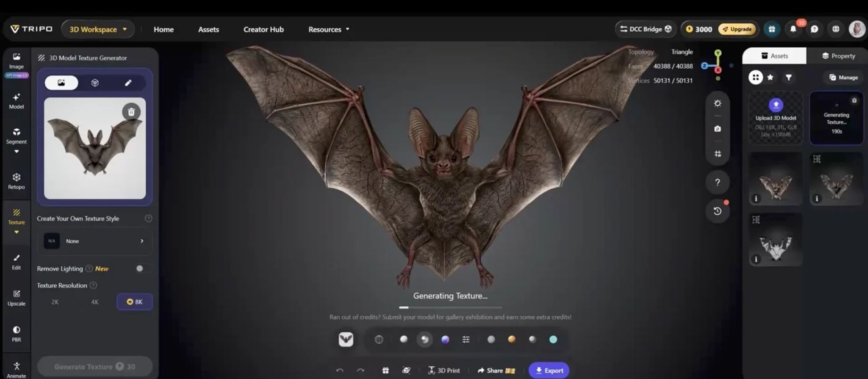Image resolution: width=868 pixels, height=379 pixels.
Task: Open the viewport help question mark
Action: point(718,182)
